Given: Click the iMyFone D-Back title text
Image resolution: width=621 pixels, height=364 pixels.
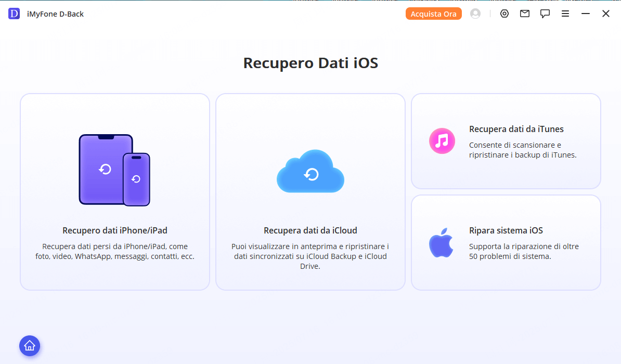Looking at the screenshot, I should point(56,14).
